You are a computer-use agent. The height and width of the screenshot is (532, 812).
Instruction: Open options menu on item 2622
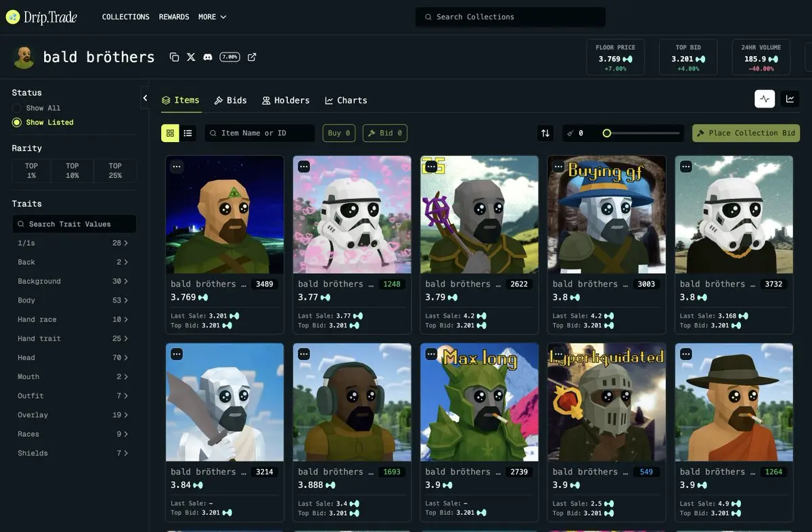coord(430,167)
